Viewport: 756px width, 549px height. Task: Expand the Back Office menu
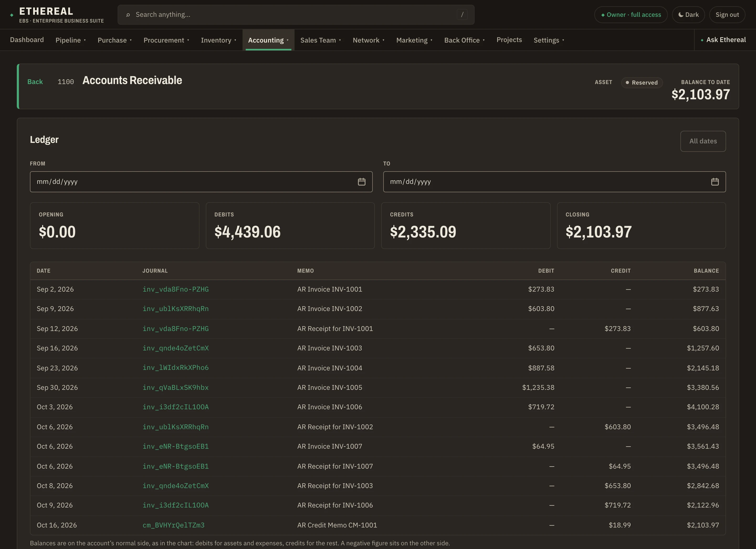pyautogui.click(x=464, y=40)
